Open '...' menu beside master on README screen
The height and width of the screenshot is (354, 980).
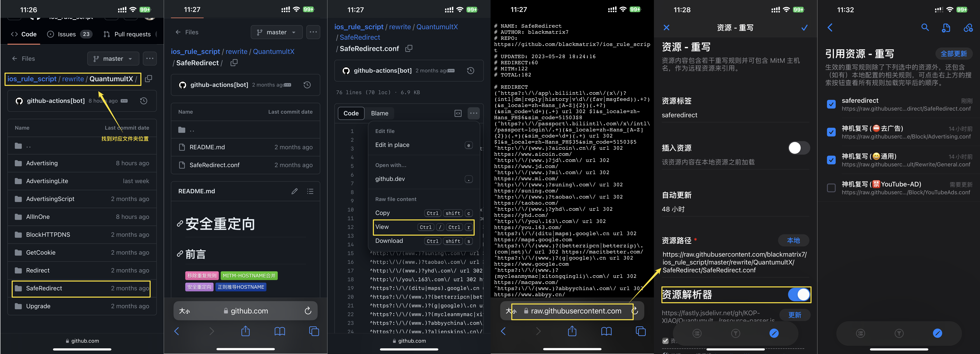[313, 32]
